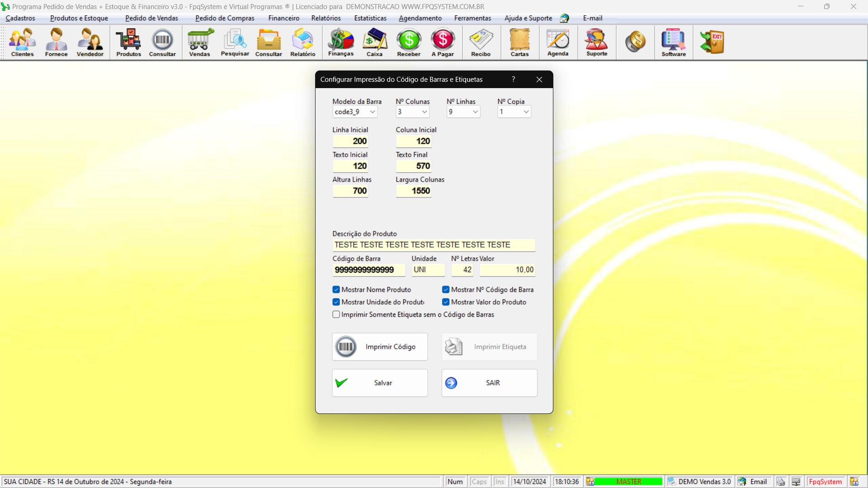Click the globe icon beside Ajuda e Suporte
Viewport: 868px width, 488px height.
[x=564, y=18]
